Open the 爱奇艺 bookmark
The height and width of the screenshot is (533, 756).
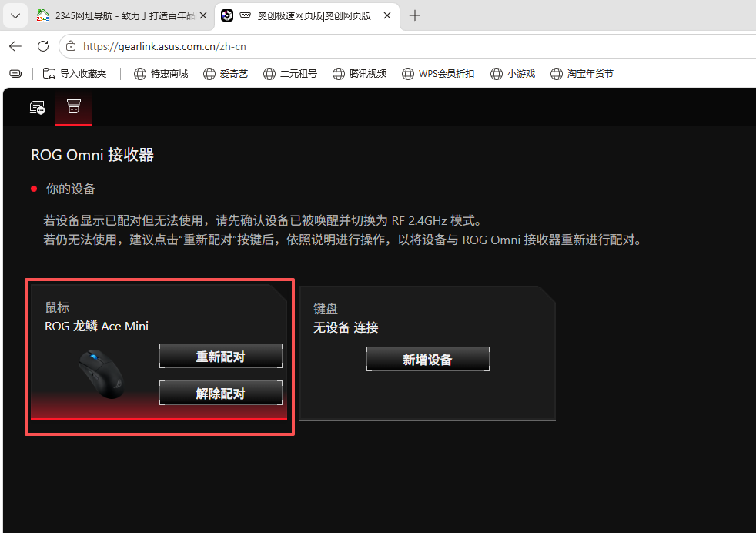(226, 74)
